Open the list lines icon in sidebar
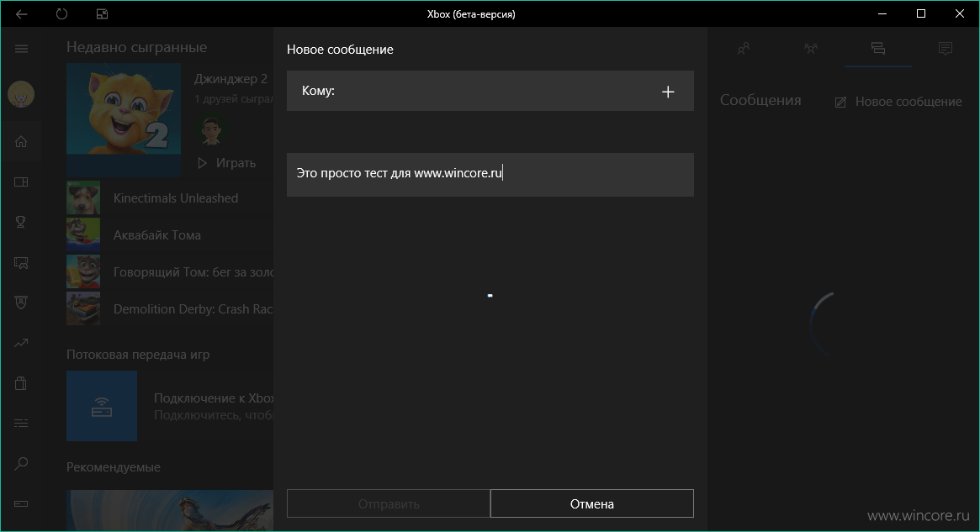The image size is (980, 532). (21, 424)
